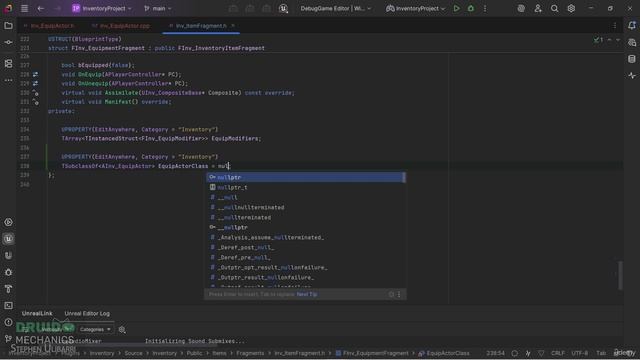Viewport: 640px width, 360px height.
Task: Click completion list scrollbar
Action: coord(404,177)
